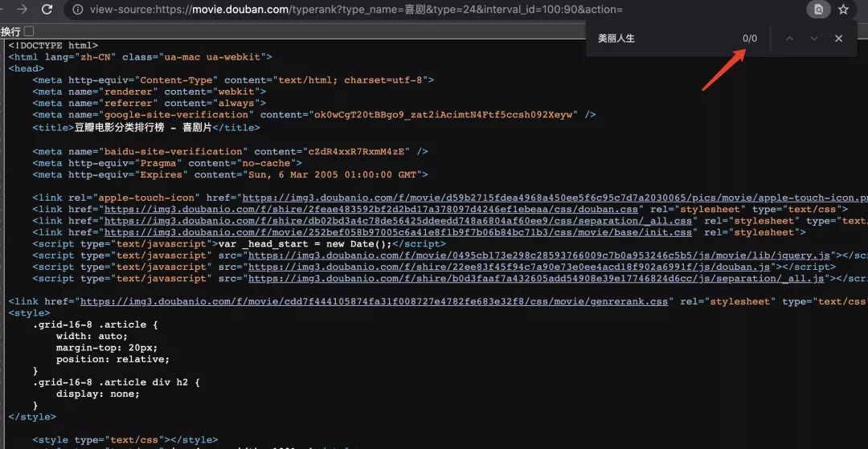Reload the page with the refresh icon
868x449 pixels.
click(47, 9)
